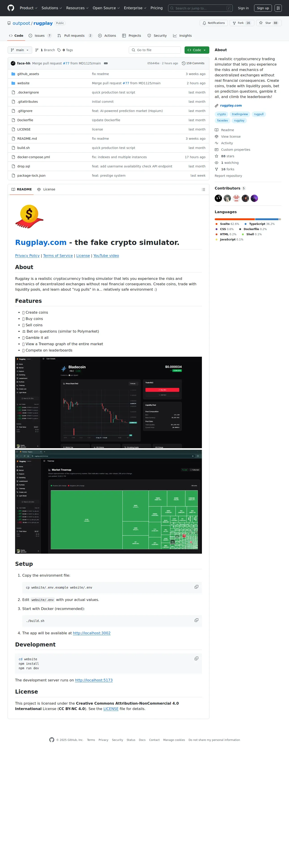View the fourth contributor avatar
This screenshot has width=289, height=868.
coord(245,199)
